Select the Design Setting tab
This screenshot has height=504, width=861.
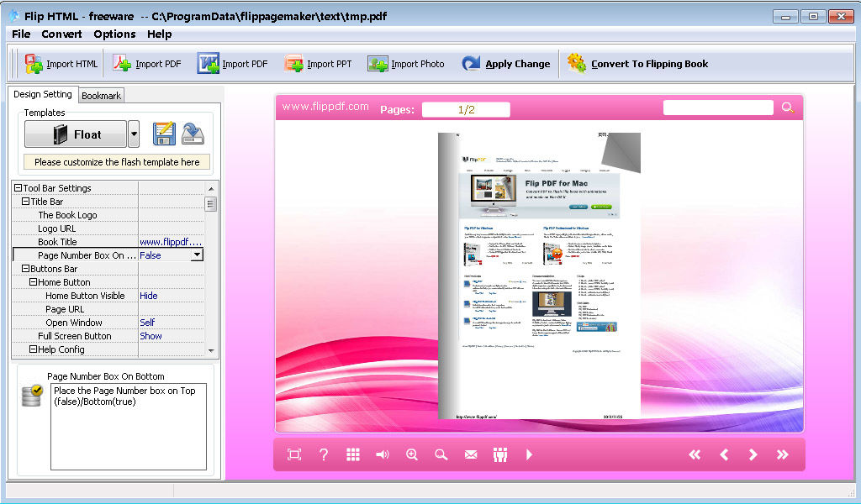[43, 94]
